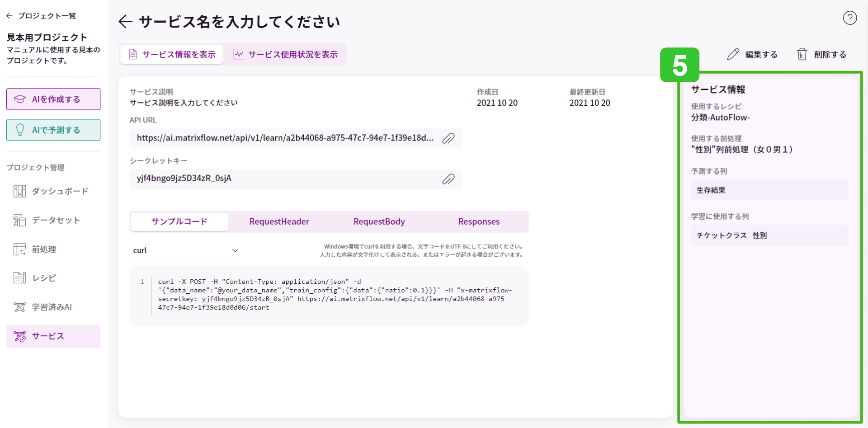
Task: Click the dashboard icon in the sidebar
Action: (x=19, y=191)
